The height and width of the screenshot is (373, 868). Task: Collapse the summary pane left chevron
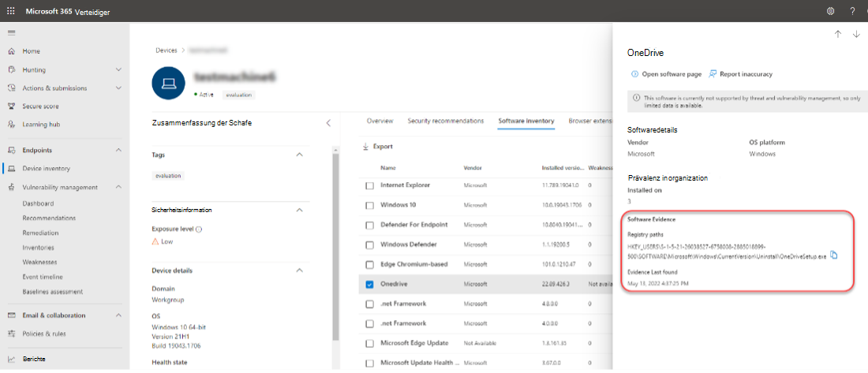(x=328, y=123)
